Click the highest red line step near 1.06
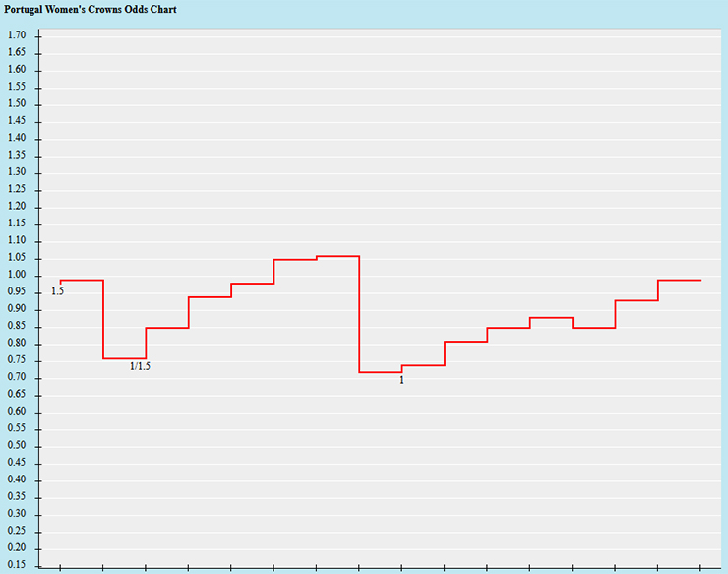The image size is (728, 574). pos(338,256)
